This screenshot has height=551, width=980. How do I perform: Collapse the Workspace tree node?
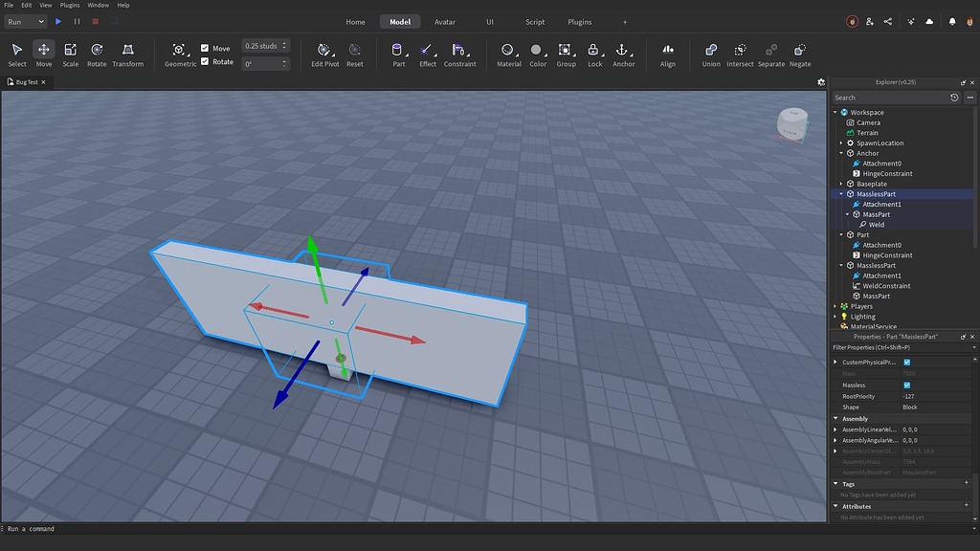point(835,113)
